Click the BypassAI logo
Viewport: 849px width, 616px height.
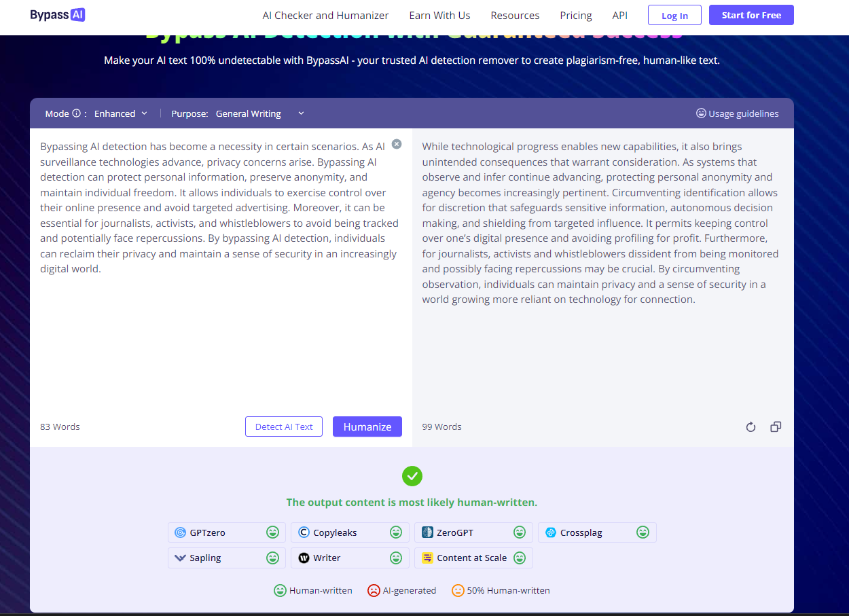(58, 15)
